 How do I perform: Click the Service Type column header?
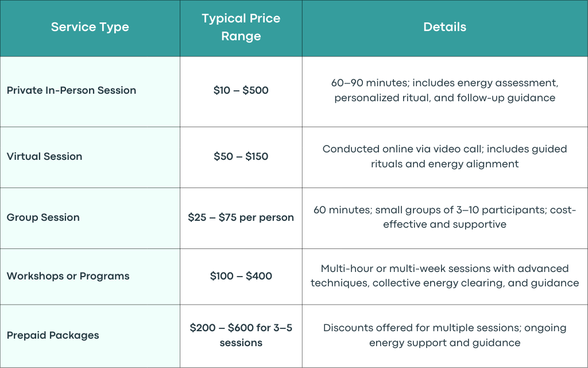90,27
